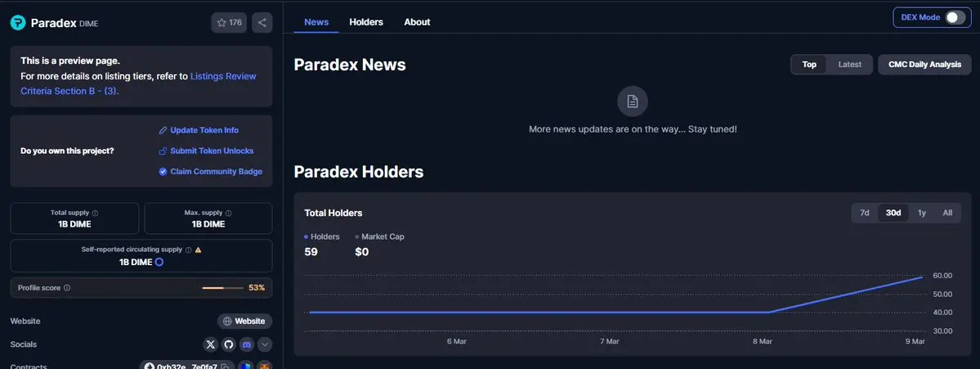Screen dimensions: 980x369
Task: Select 30d holders chart range
Action: pos(893,213)
